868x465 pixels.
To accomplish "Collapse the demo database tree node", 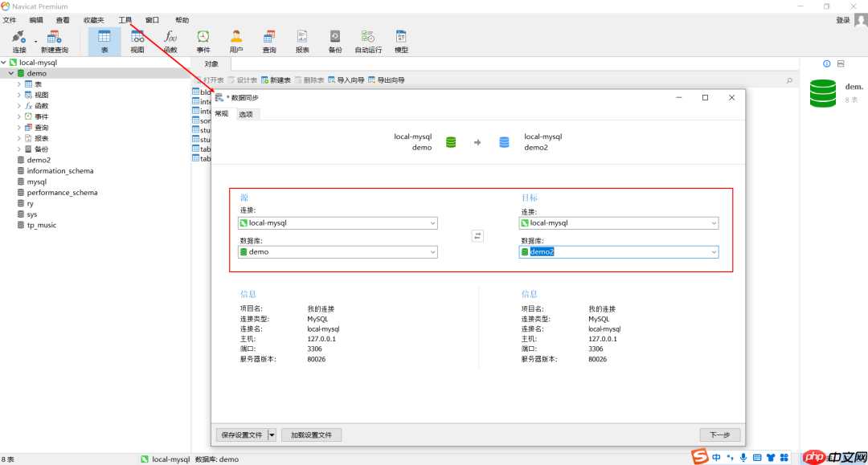I will (x=11, y=73).
